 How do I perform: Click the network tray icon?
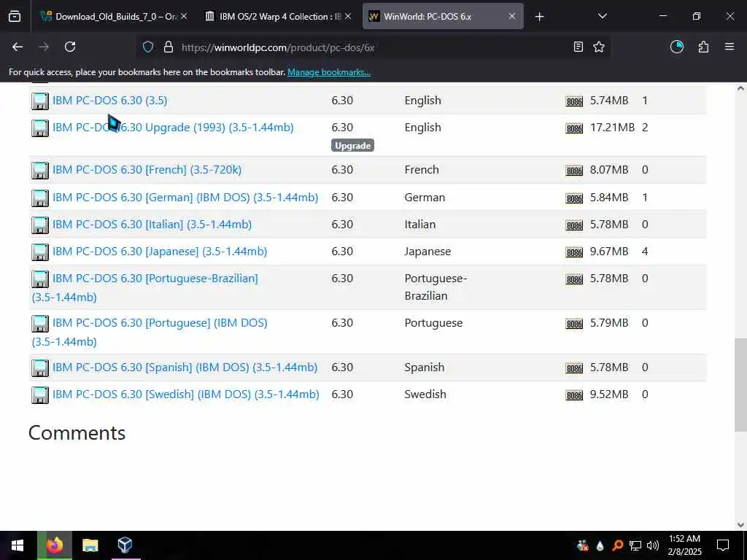[x=635, y=545]
